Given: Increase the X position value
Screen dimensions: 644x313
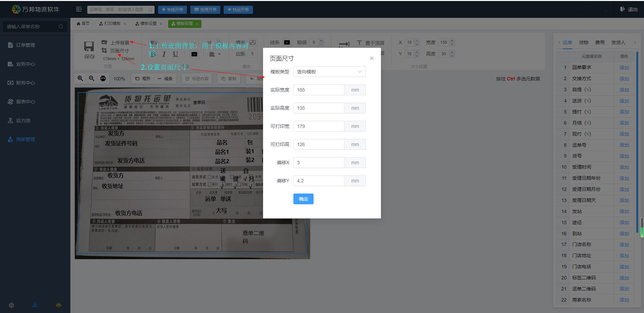Looking at the screenshot, I should 417,41.
